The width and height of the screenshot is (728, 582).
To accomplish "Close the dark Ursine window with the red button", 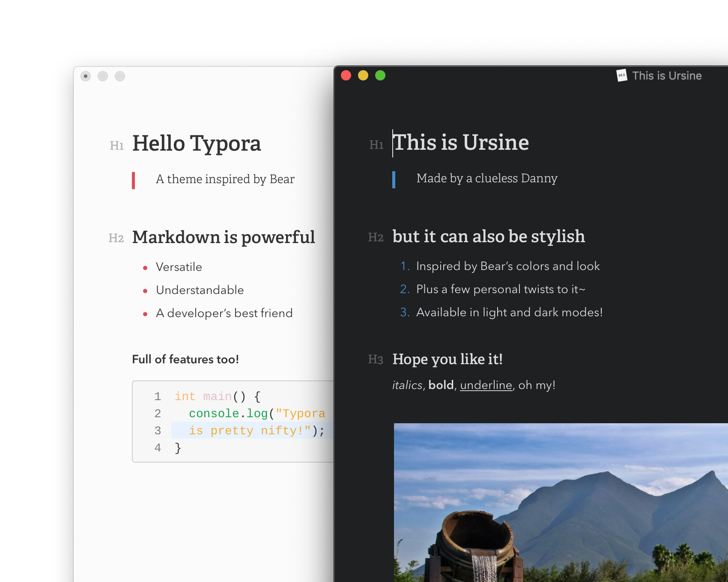I will 346,75.
